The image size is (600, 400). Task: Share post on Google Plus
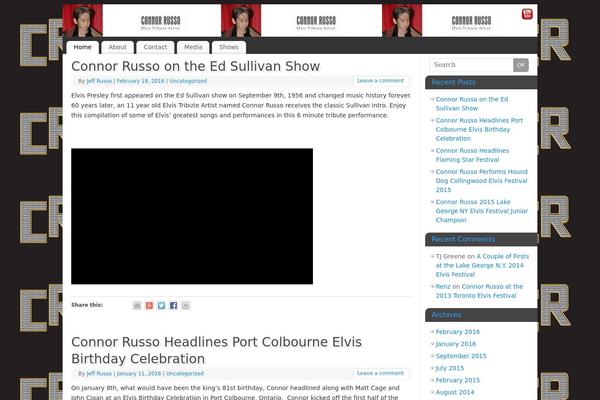coord(149,305)
